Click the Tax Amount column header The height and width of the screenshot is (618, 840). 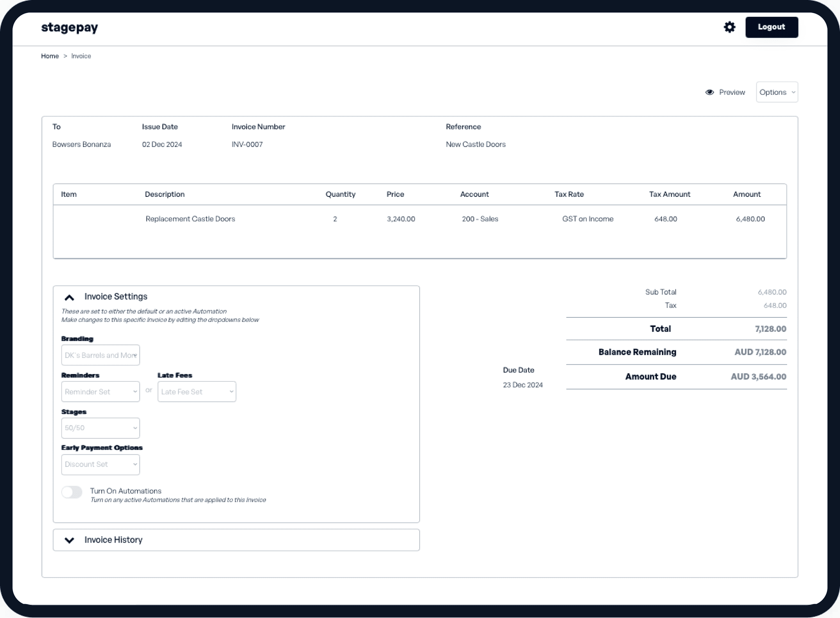(669, 194)
